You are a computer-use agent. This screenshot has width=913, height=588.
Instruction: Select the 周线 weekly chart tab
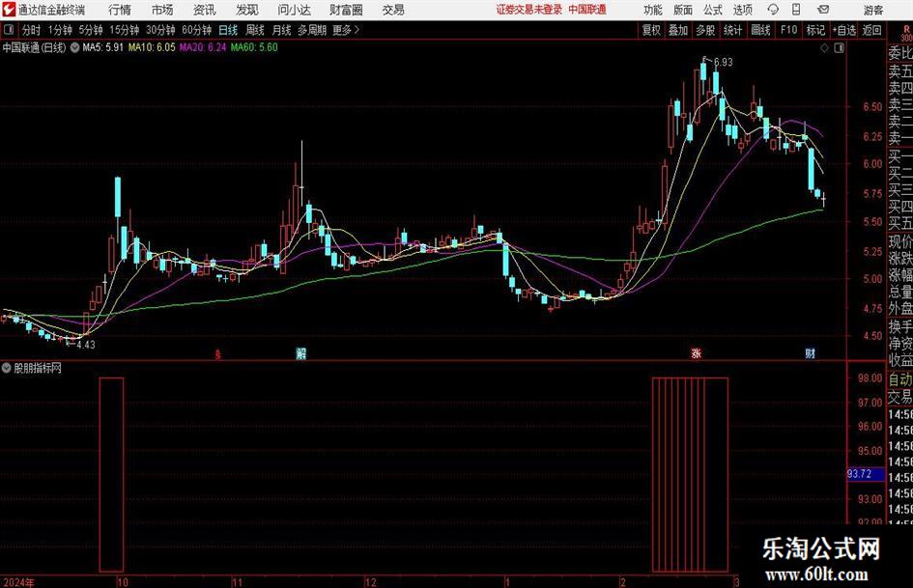tap(255, 30)
